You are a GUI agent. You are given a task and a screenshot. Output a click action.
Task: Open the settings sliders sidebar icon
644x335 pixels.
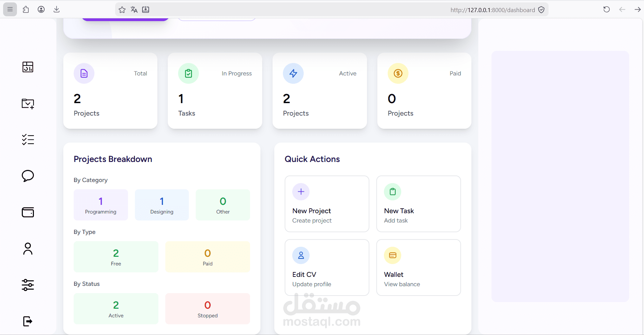(x=28, y=285)
